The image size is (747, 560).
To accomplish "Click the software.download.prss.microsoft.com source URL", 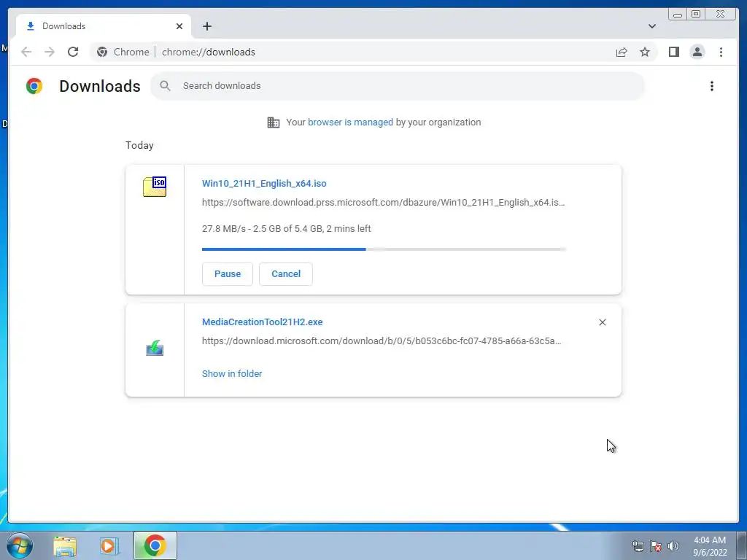I will [384, 203].
